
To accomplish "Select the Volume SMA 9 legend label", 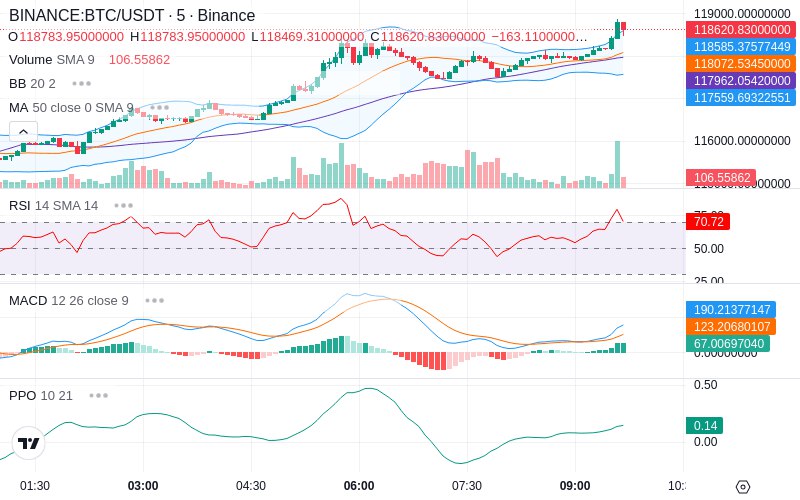I will tap(52, 60).
